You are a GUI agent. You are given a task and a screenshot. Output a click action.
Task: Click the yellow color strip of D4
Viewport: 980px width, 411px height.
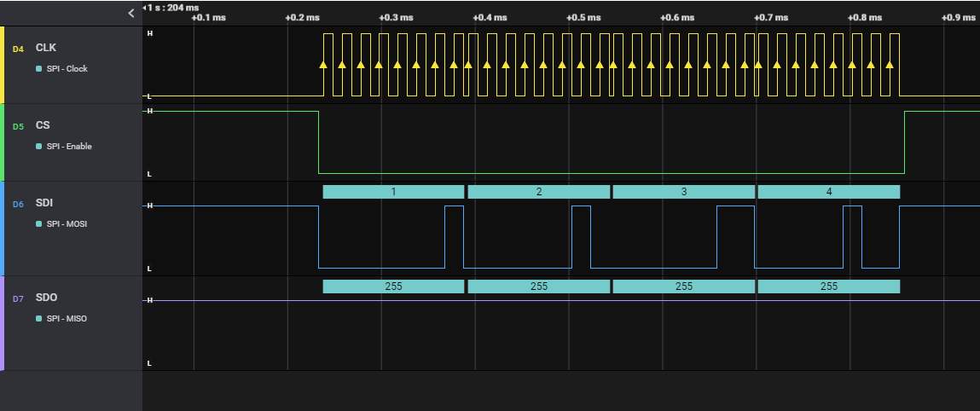[x=3, y=65]
